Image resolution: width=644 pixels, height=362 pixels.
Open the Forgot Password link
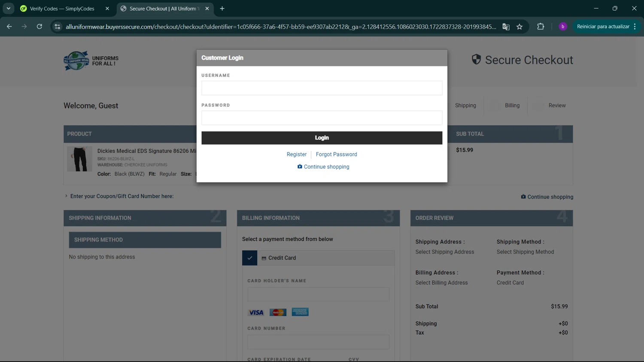[336, 154]
